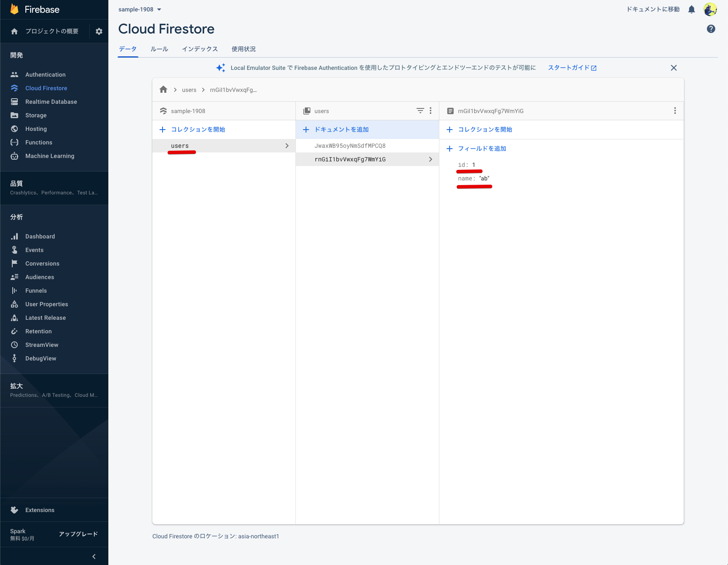728x565 pixels.
Task: Open users collection three-dot menu
Action: click(430, 111)
